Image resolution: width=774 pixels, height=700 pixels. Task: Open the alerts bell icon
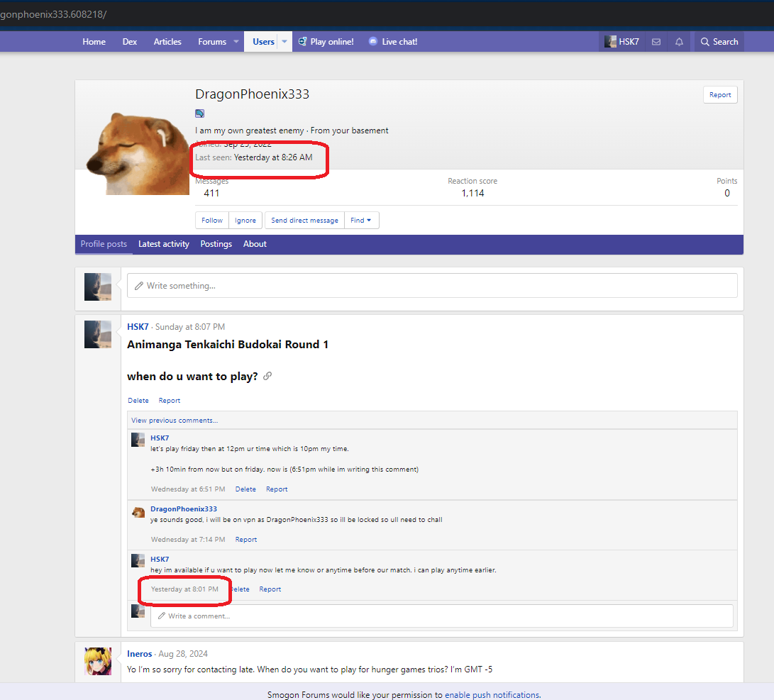pos(679,42)
